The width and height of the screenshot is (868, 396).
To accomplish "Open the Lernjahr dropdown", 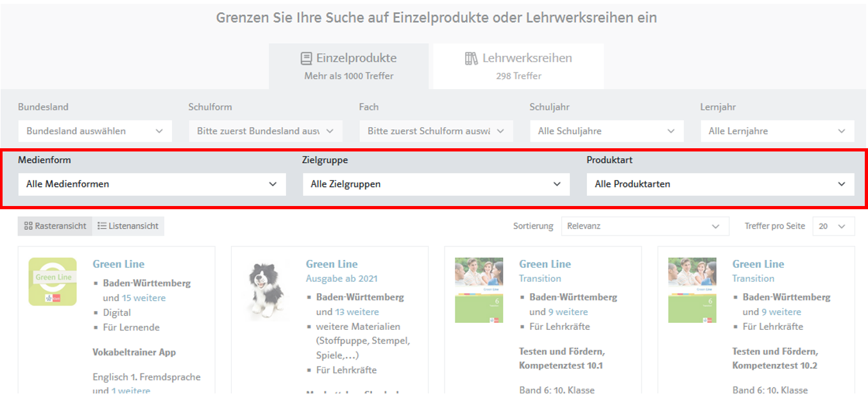I will click(777, 131).
